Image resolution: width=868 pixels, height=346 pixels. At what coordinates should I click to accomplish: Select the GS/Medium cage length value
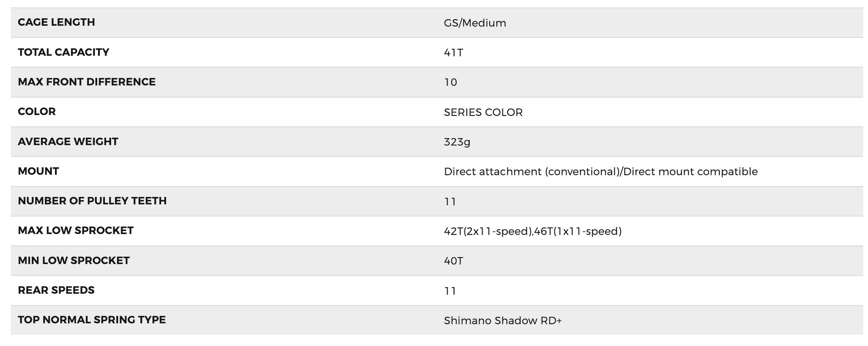click(475, 23)
